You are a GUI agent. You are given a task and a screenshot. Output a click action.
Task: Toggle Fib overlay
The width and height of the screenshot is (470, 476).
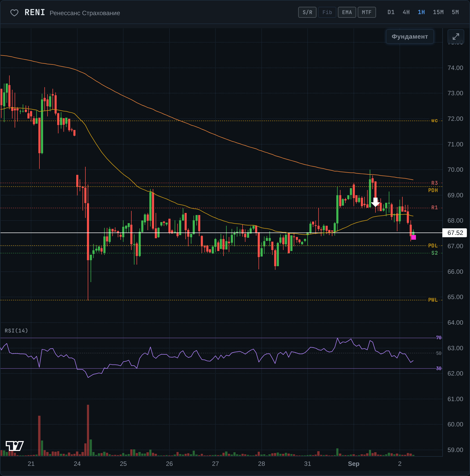coord(327,12)
